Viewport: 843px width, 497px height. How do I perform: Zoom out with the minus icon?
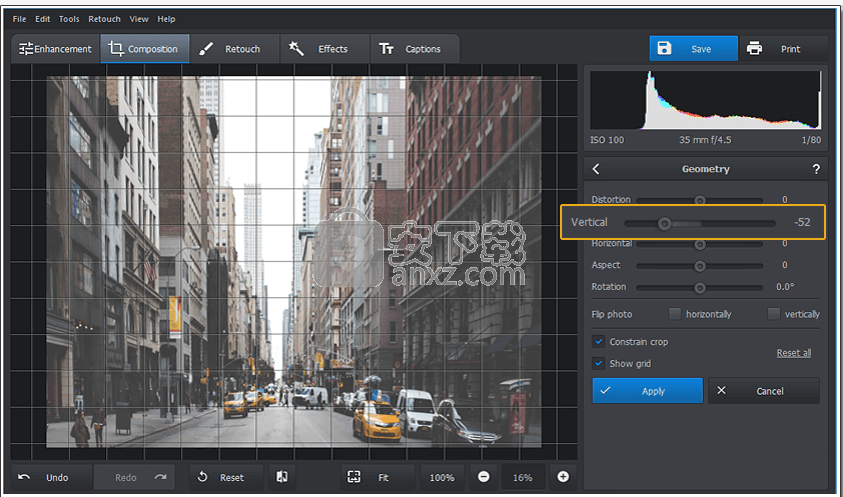pos(483,477)
